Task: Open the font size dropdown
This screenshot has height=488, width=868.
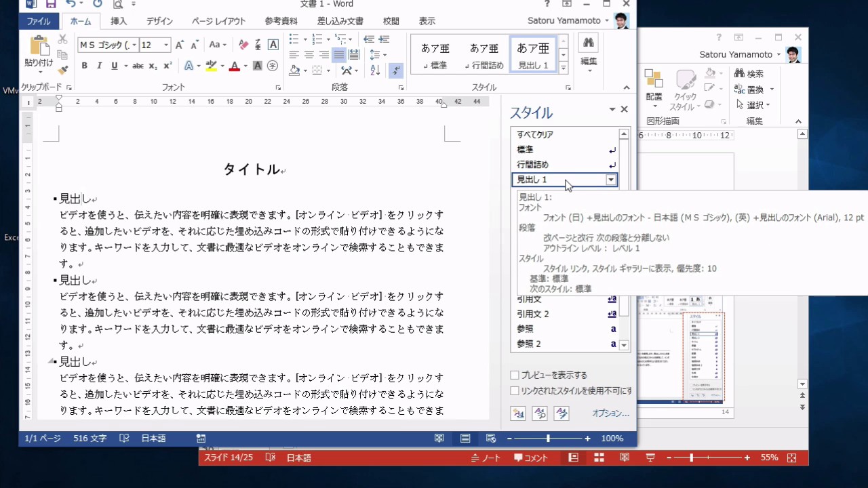Action: (x=166, y=45)
